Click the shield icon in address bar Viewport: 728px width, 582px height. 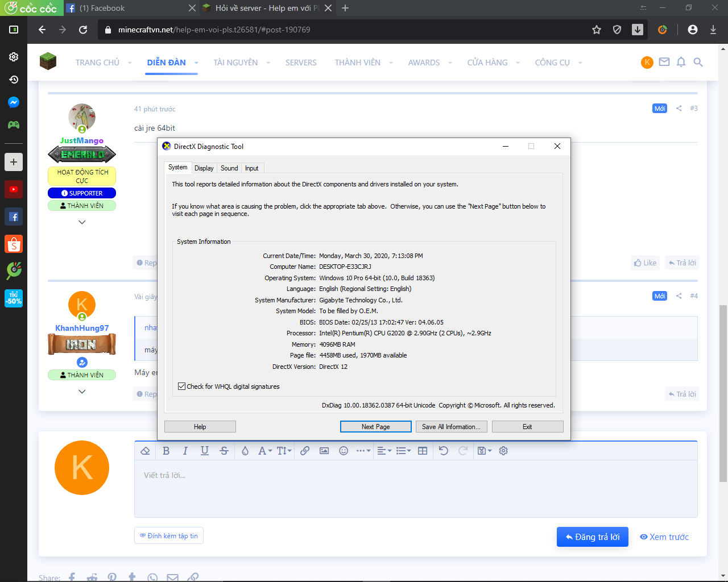(x=617, y=30)
